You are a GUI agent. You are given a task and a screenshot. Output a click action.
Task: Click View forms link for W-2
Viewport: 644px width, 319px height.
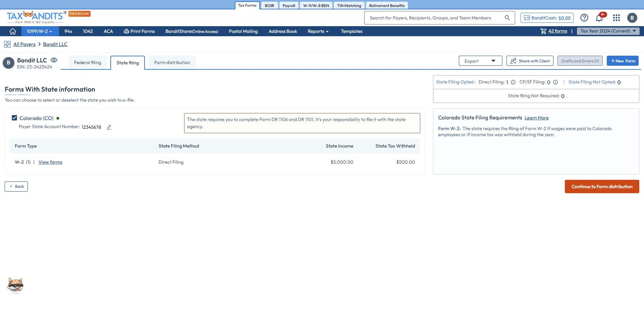click(x=50, y=162)
